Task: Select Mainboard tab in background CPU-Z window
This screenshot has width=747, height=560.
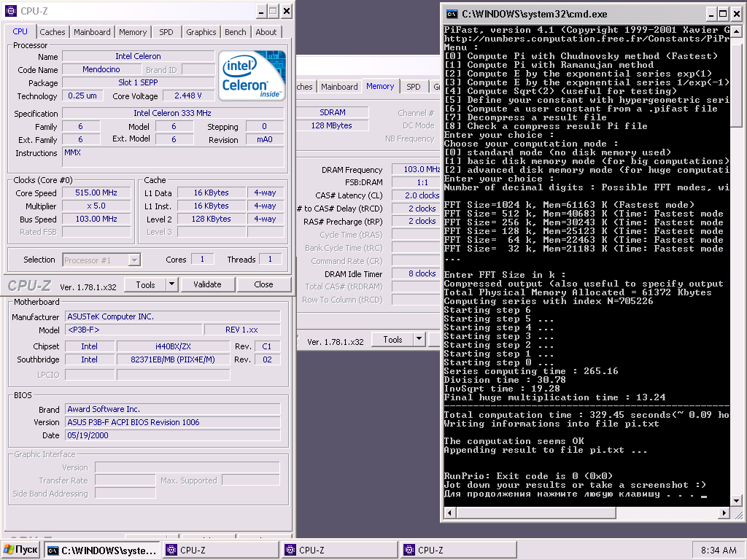Action: pos(339,87)
